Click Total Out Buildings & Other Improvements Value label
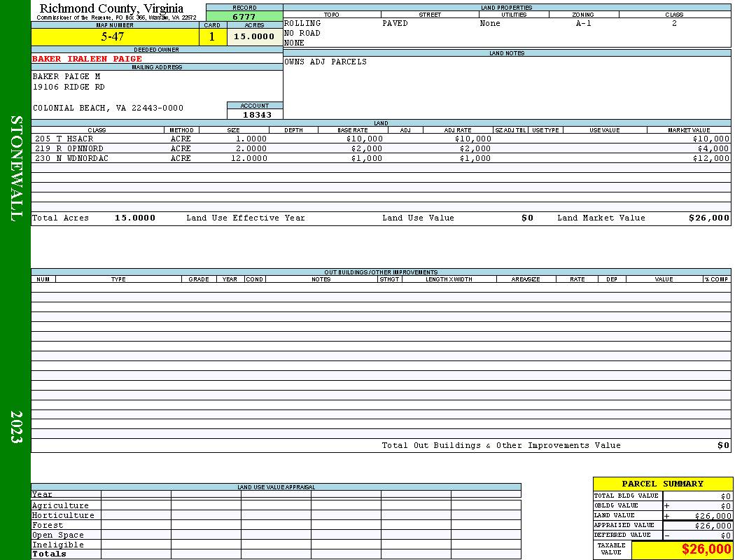Image resolution: width=735 pixels, height=560 pixels. pyautogui.click(x=501, y=445)
